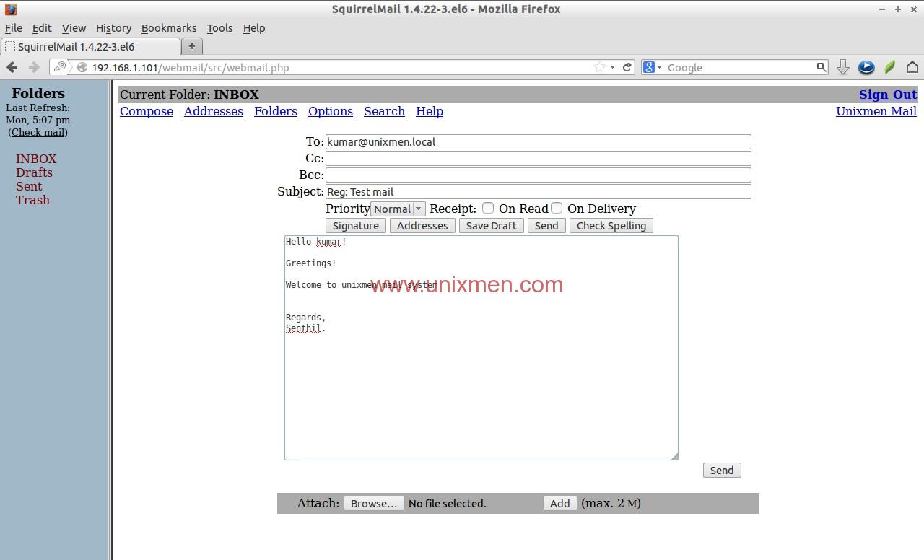Click the key icon in address bar

(x=60, y=67)
